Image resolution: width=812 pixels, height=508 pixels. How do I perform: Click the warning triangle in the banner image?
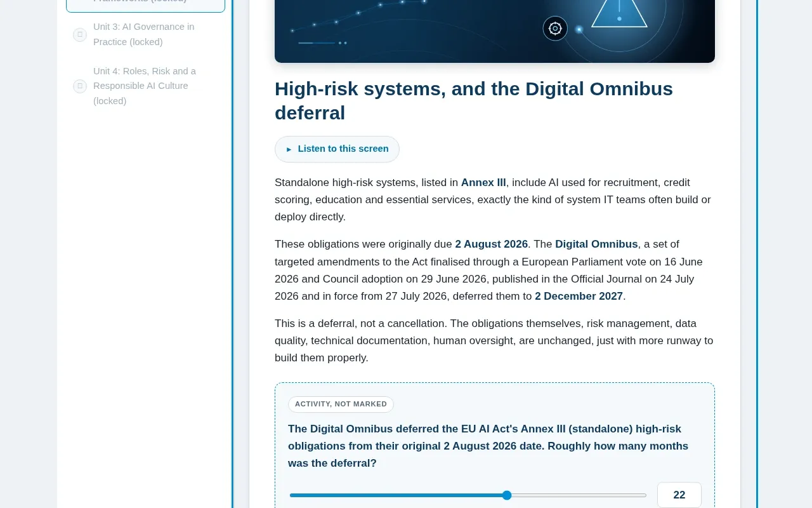(619, 13)
